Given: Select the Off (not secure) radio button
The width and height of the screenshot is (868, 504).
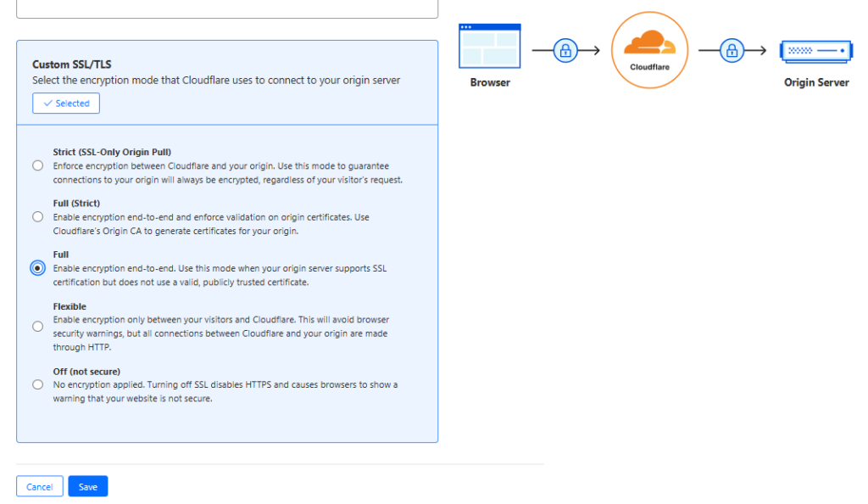Looking at the screenshot, I should click(x=37, y=384).
